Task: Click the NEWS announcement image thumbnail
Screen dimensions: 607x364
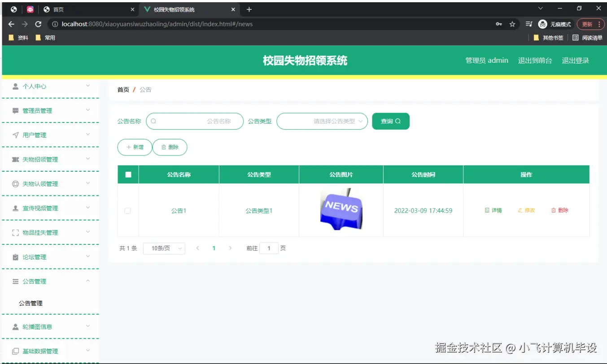Action: 341,209
